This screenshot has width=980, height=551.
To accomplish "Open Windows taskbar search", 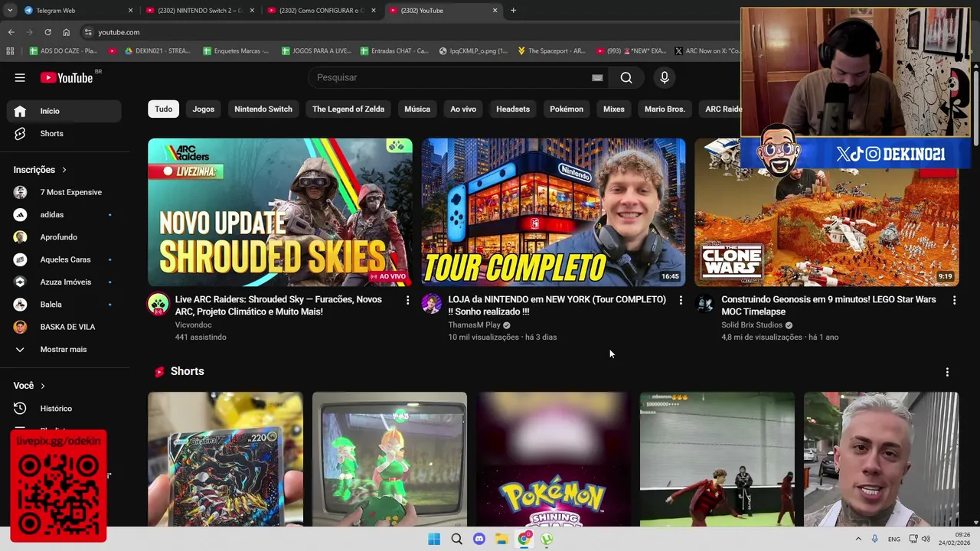I will (x=456, y=539).
